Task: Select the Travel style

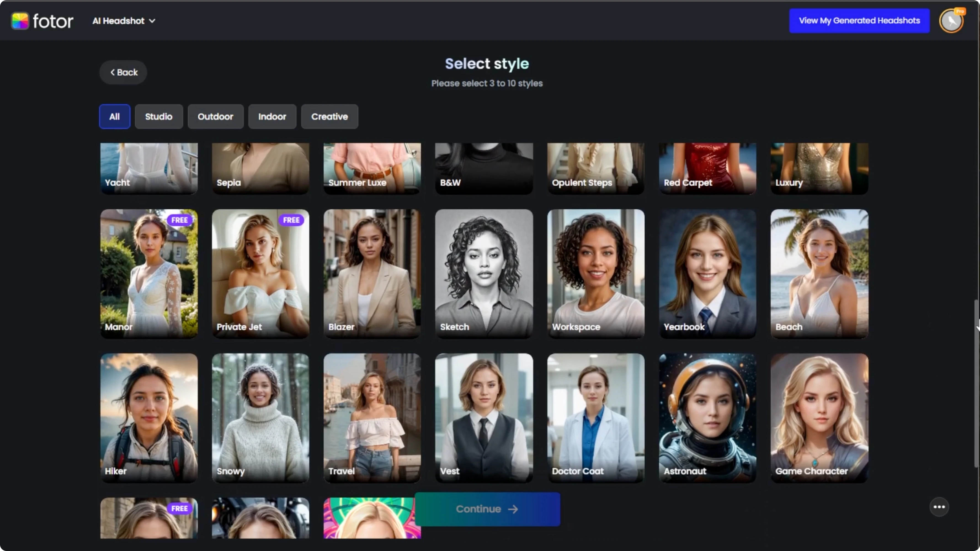Action: coord(372,418)
